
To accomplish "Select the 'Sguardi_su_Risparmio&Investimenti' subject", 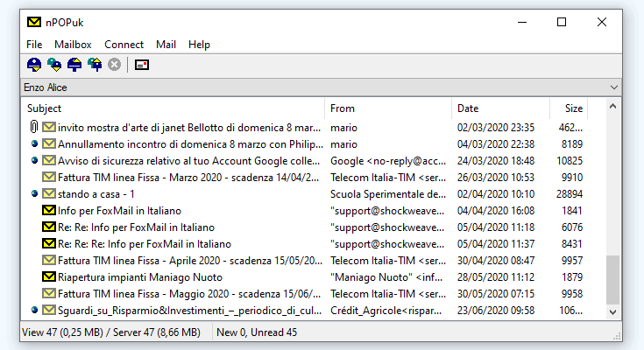I will point(190,311).
